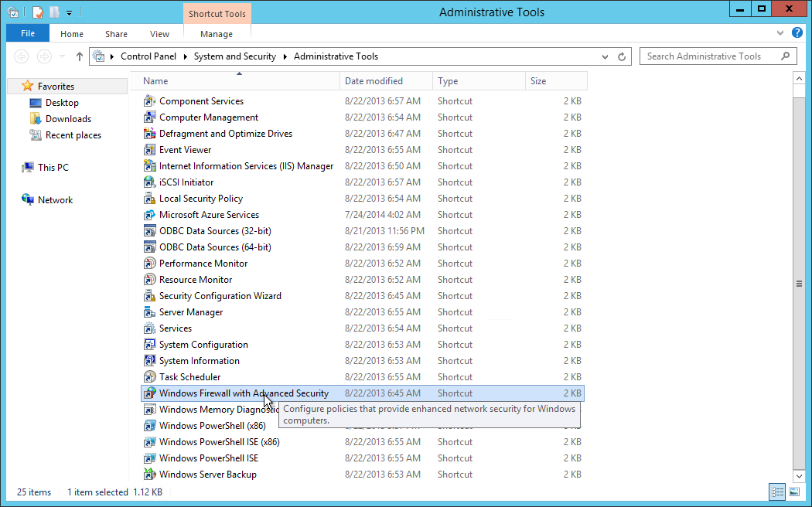This screenshot has height=507, width=812.
Task: Select the System Information icon
Action: (x=150, y=361)
